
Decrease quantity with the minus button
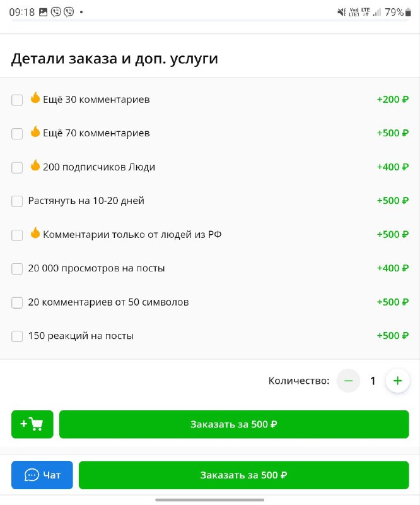pos(348,381)
